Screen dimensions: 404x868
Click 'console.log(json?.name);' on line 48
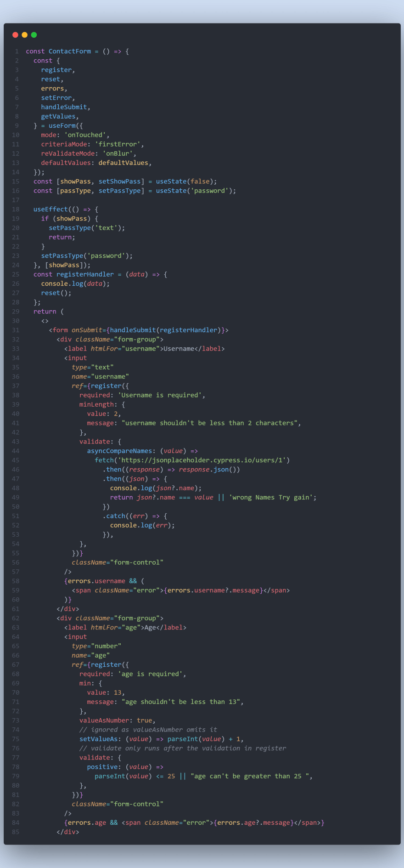click(156, 488)
